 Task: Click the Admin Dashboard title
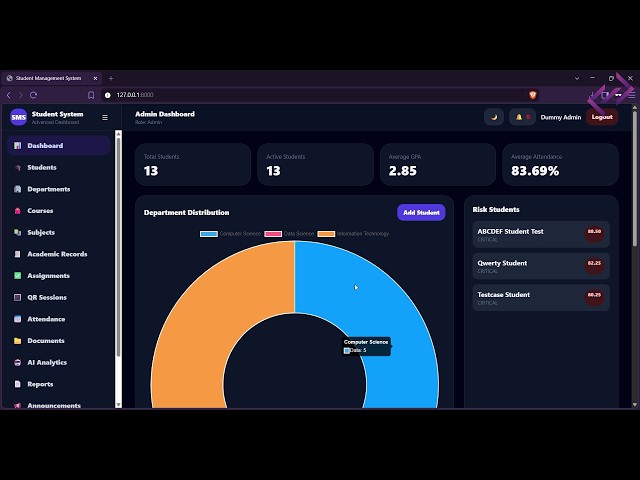[x=165, y=114]
